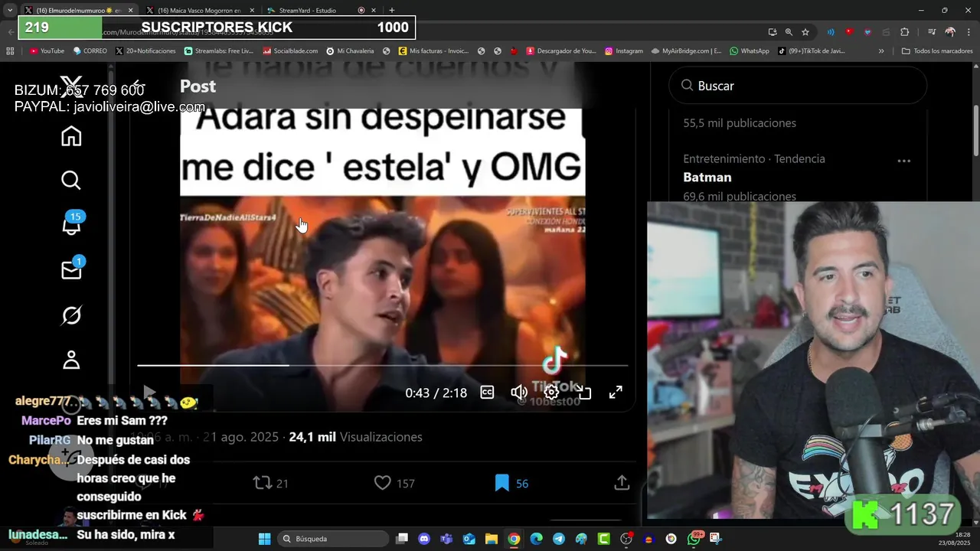Open File Explorer from taskbar
The height and width of the screenshot is (551, 980).
[x=491, y=539]
